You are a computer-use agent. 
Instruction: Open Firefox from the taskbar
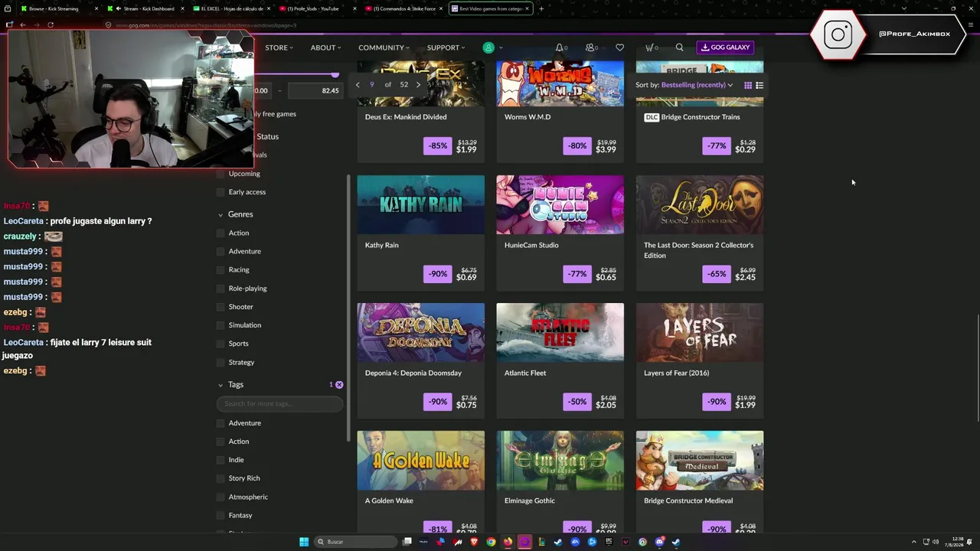pyautogui.click(x=508, y=542)
